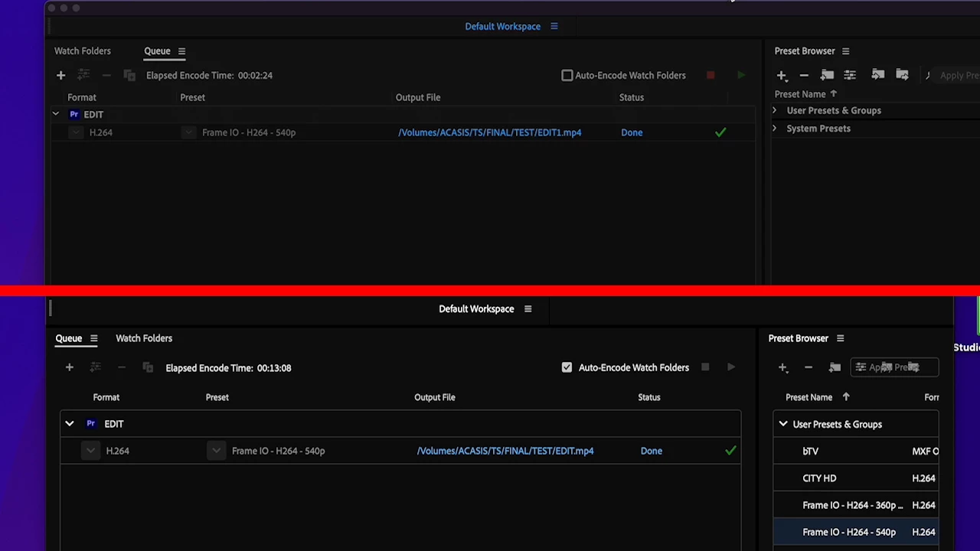Click Default Workspace label in upper window
980x551 pixels.
(503, 26)
